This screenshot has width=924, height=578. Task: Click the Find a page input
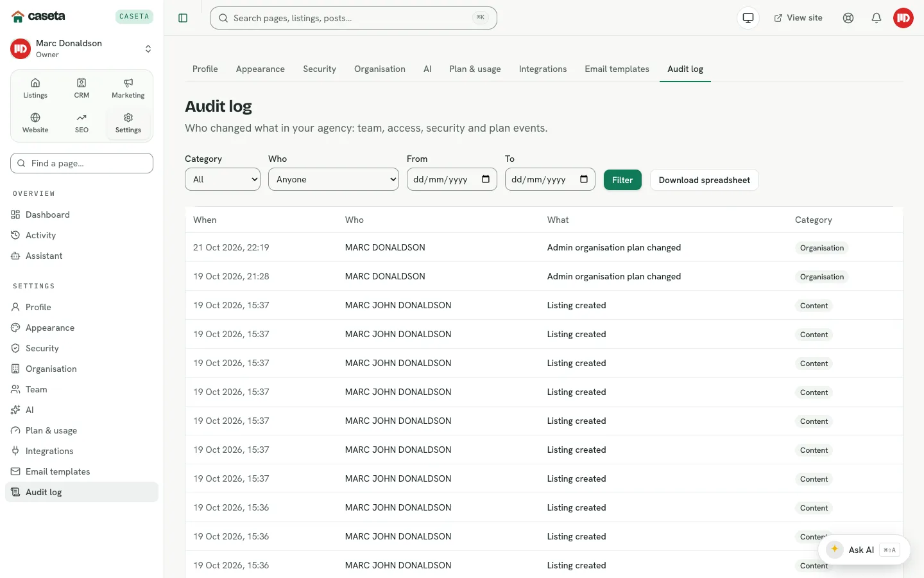82,163
